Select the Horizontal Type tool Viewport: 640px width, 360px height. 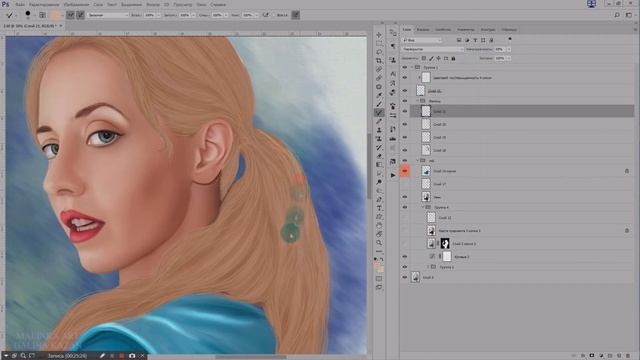click(x=379, y=208)
